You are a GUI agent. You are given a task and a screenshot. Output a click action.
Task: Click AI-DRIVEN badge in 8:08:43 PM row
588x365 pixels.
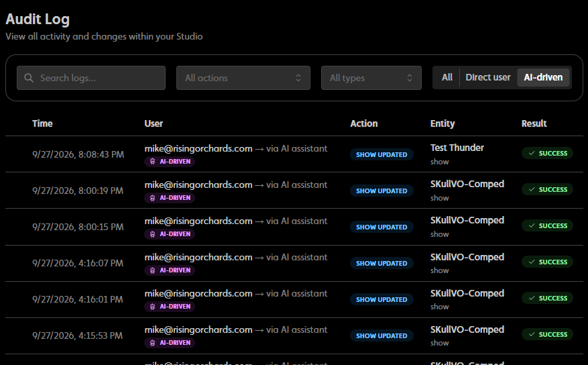[x=170, y=162]
